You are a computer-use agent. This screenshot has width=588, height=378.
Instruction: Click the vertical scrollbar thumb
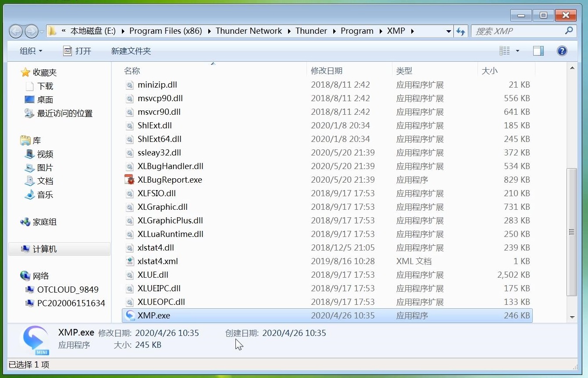click(x=572, y=232)
